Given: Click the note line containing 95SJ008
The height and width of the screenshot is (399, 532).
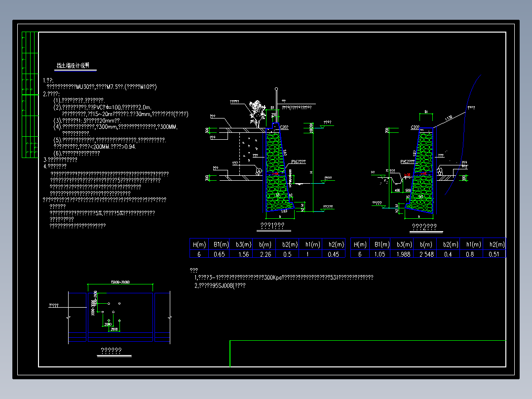Looking at the screenshot, I should pos(220,285).
